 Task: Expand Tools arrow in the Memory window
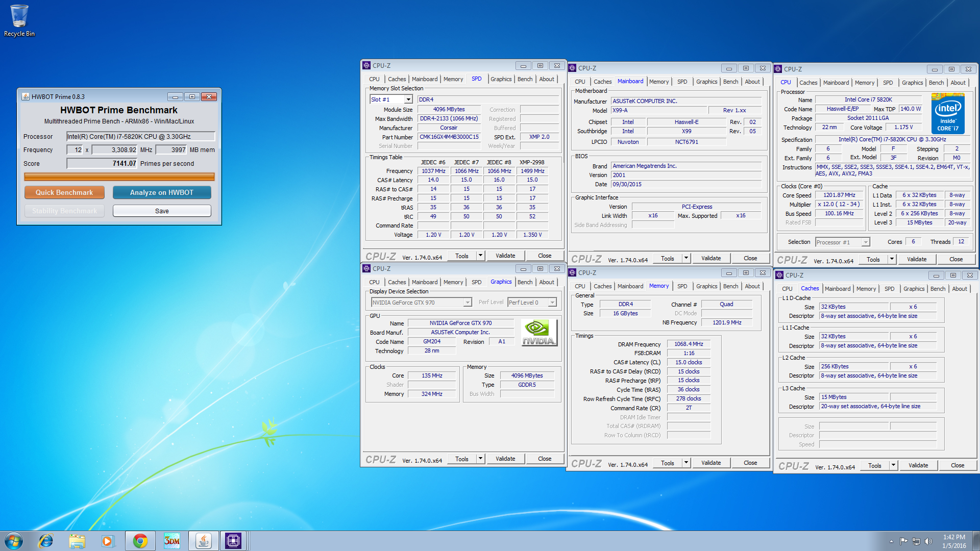tap(686, 463)
